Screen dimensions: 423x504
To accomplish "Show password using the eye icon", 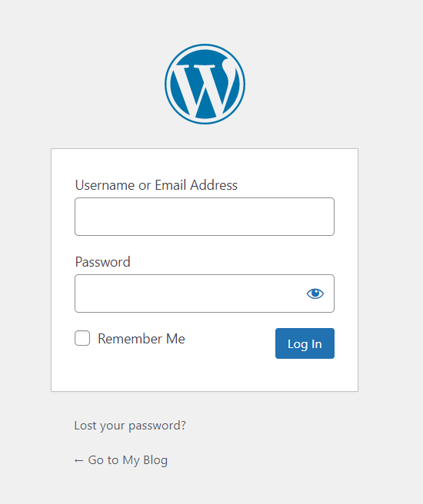I will pyautogui.click(x=315, y=293).
